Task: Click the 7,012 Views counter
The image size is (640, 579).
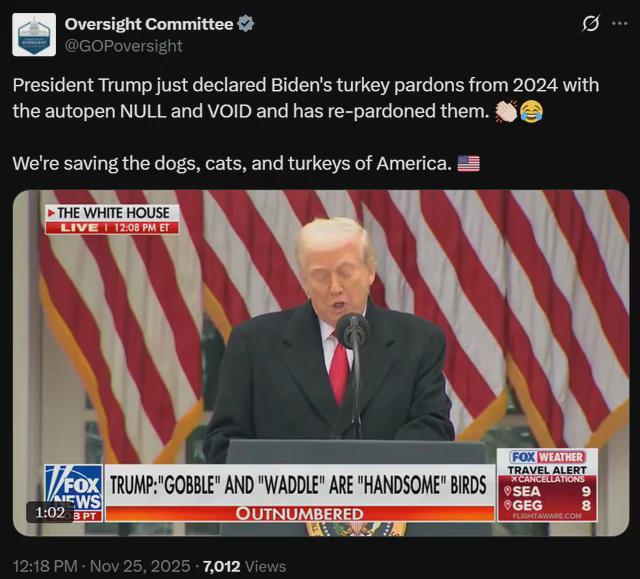Action: click(244, 566)
